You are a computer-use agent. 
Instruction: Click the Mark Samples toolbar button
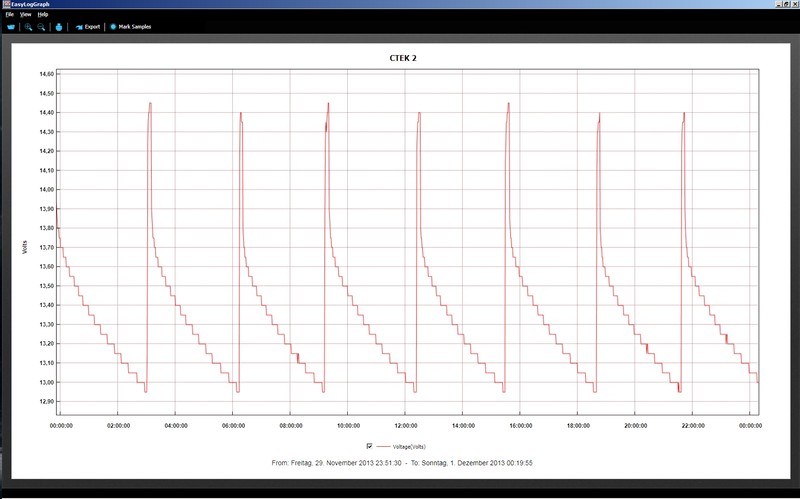(x=131, y=27)
